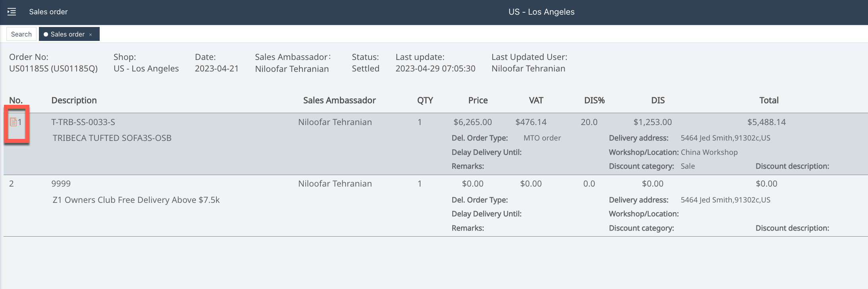The image size is (868, 289).
Task: Switch to the Search tab
Action: point(21,34)
